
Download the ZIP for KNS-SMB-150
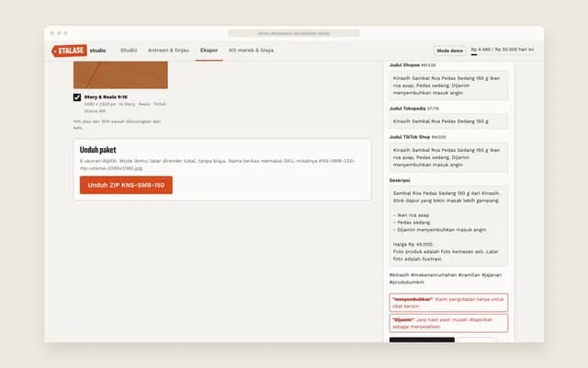point(126,185)
